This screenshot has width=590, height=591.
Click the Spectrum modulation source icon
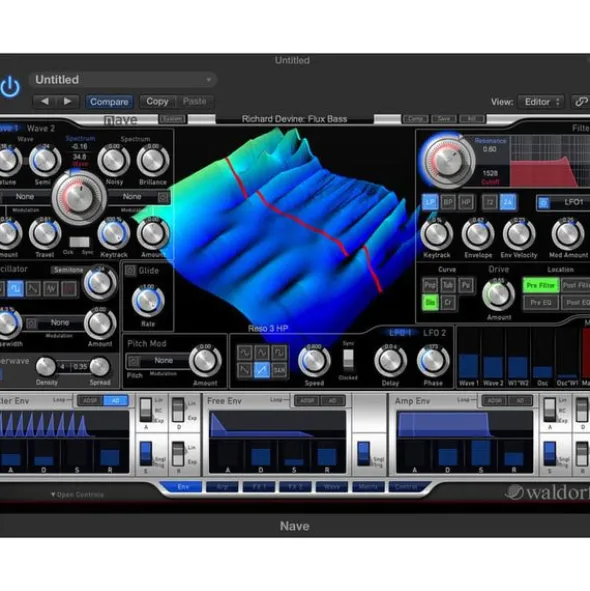[x=163, y=197]
